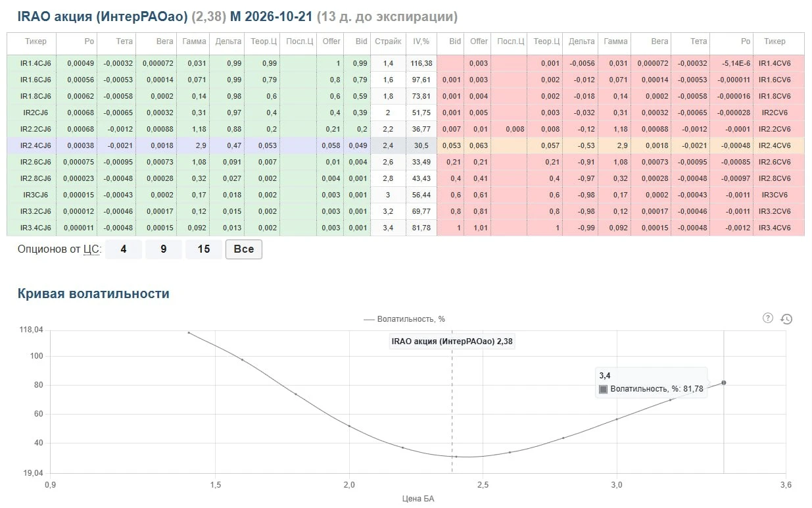Select call ticker IR1.4CJ6

point(36,63)
